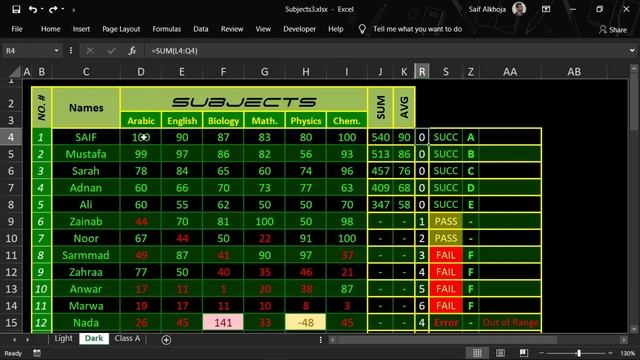Click the formula bar with =SUM(L4:Q4)
640x360 pixels.
pos(386,51)
